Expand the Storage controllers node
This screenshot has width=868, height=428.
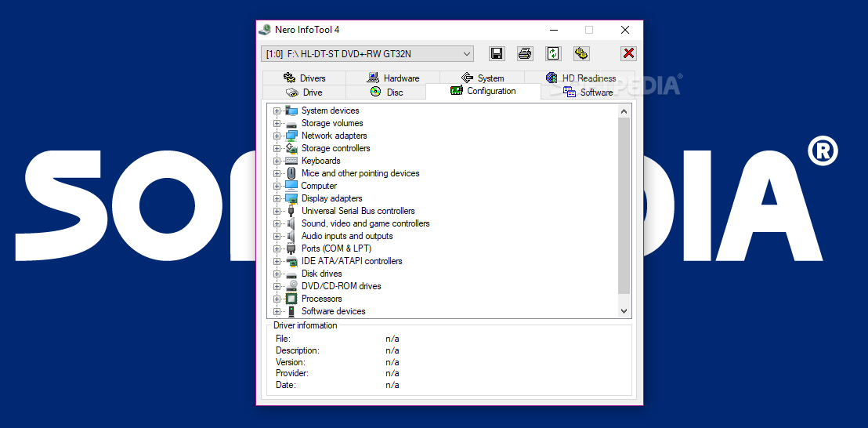click(x=277, y=148)
